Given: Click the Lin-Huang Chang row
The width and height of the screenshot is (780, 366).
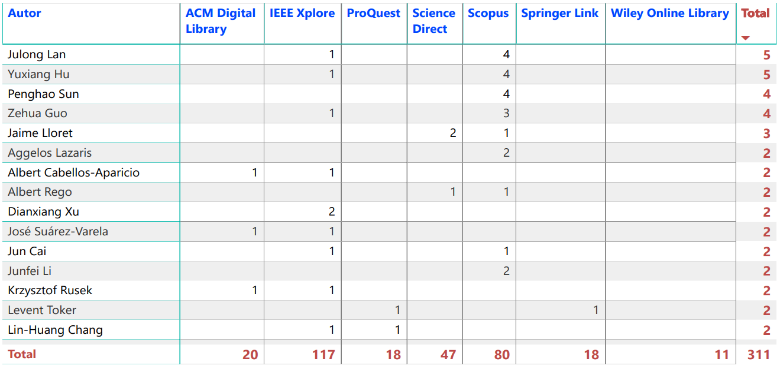Looking at the screenshot, I should pos(389,330).
